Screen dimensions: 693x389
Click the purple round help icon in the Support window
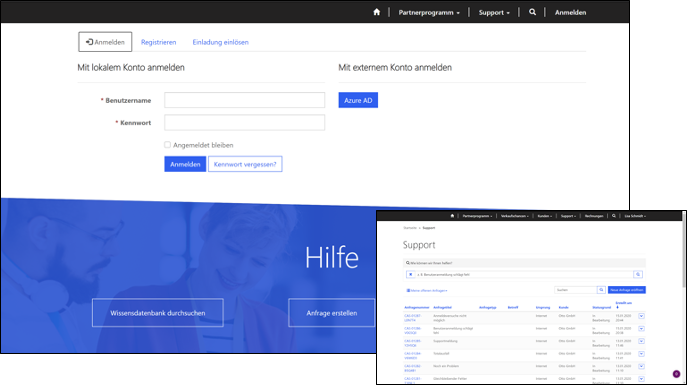(x=676, y=374)
